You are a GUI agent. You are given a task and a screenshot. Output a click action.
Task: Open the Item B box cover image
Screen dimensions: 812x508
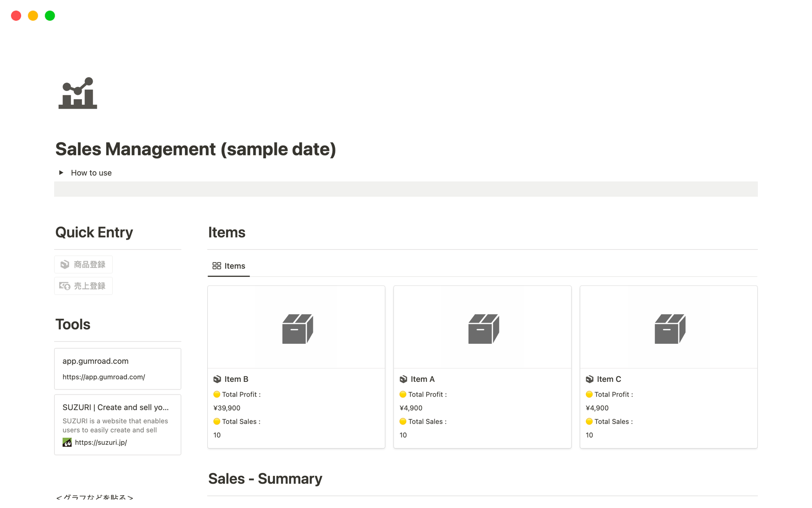pyautogui.click(x=296, y=327)
